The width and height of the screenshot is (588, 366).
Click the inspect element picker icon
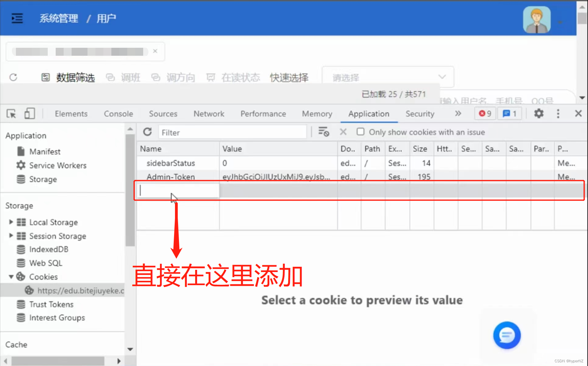(x=12, y=114)
